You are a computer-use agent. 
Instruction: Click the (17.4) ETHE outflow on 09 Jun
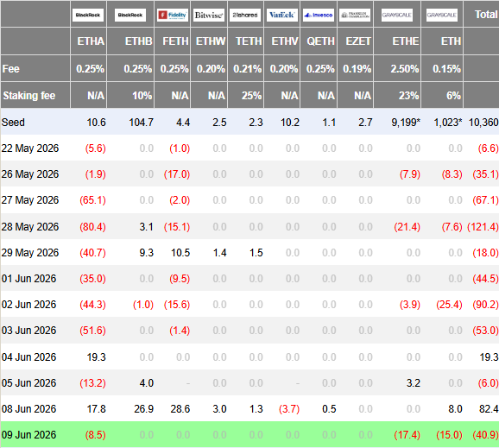pos(407,435)
